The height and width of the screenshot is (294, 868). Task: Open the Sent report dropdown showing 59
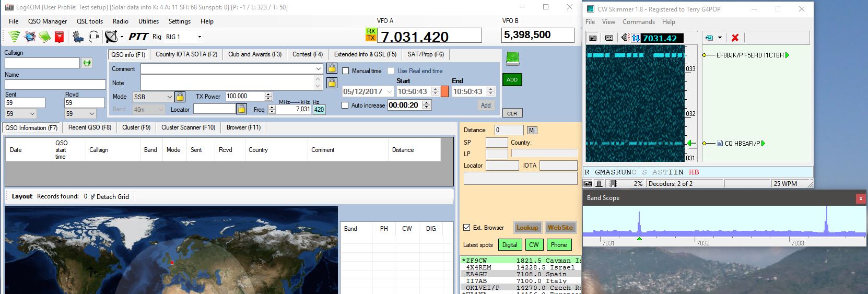click(32, 114)
